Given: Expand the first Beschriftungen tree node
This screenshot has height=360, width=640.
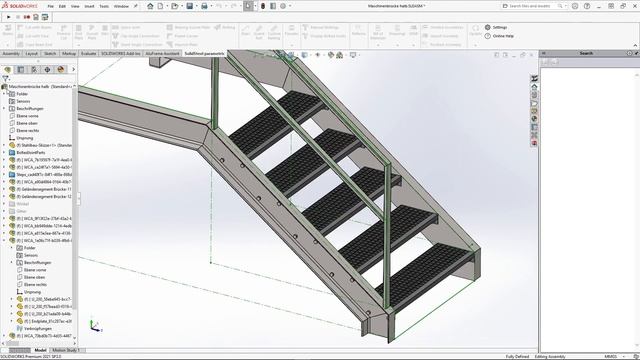Looking at the screenshot, I should pos(4,109).
